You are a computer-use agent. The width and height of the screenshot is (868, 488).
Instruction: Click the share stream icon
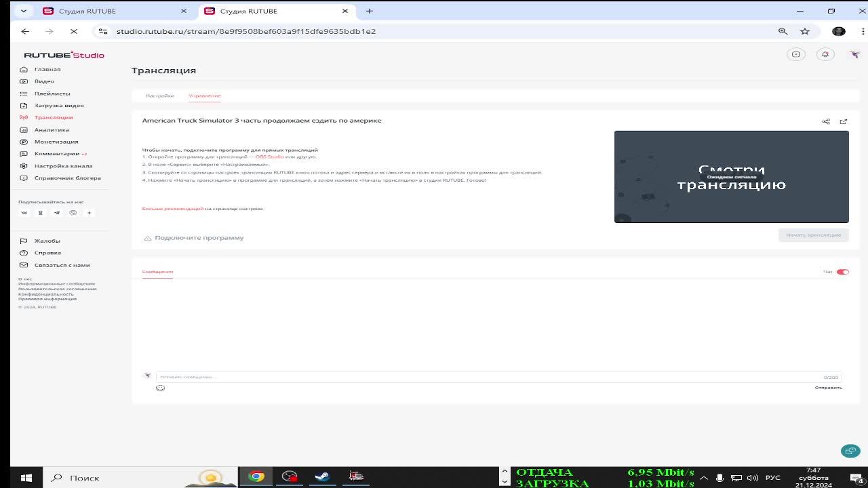point(826,121)
